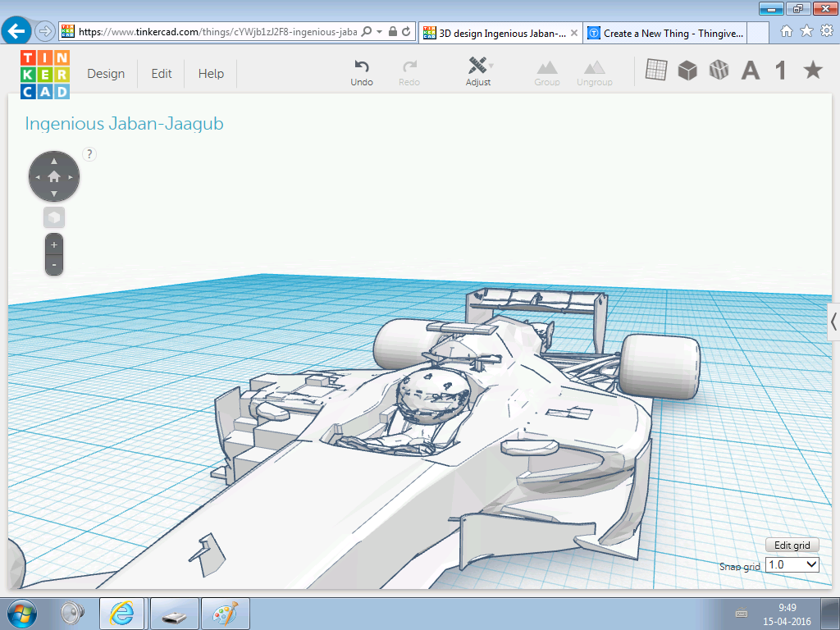Open the star favorites shapes icon
The image size is (840, 630).
click(813, 70)
